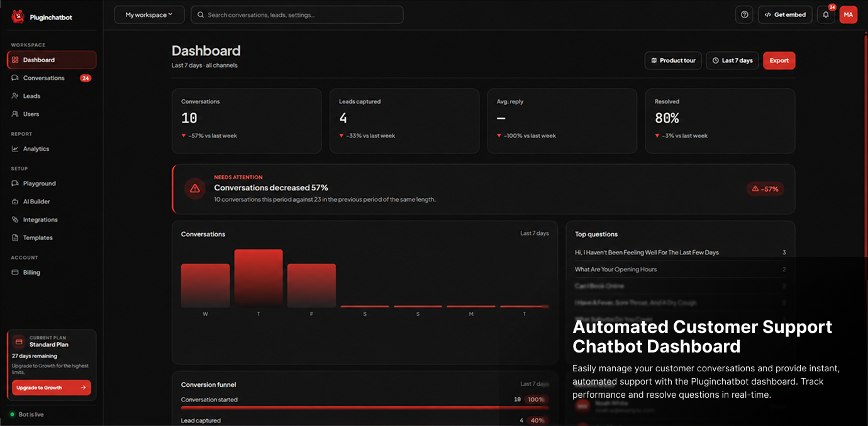Image resolution: width=868 pixels, height=426 pixels.
Task: Click the Analytics chart icon
Action: 15,149
